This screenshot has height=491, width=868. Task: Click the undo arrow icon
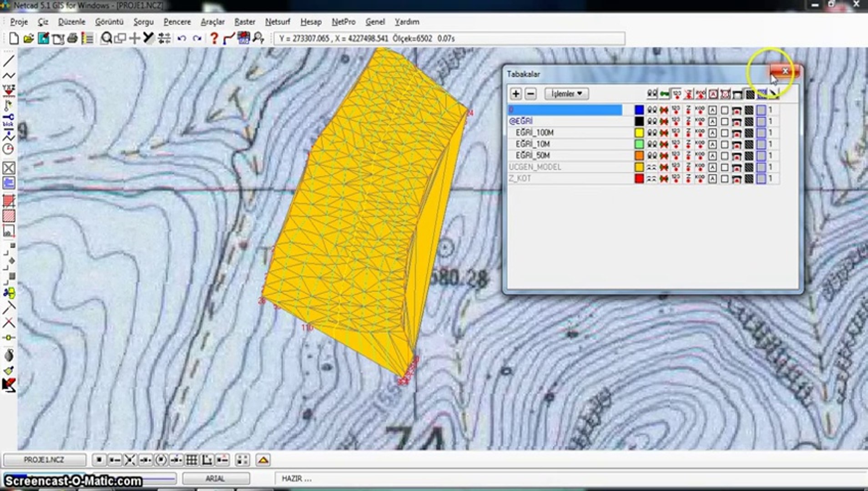point(182,39)
